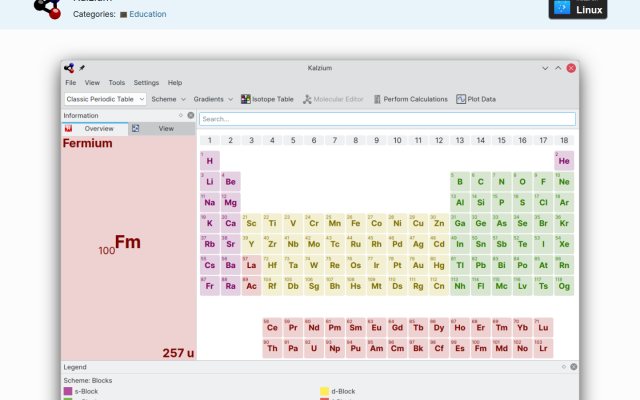Click the s-Block color swatch in legend
Image resolution: width=640 pixels, height=400 pixels.
point(68,391)
